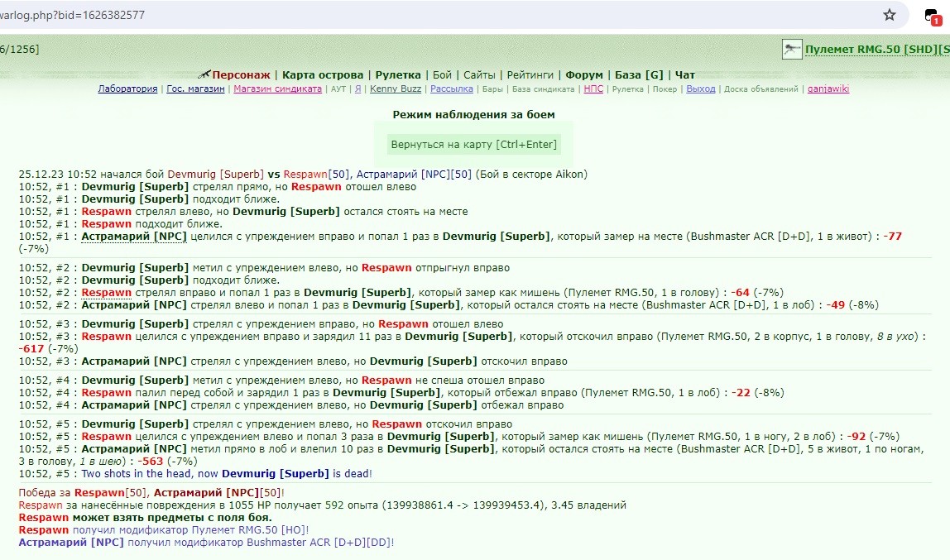This screenshot has height=560, width=950.
Task: Click the Я link in sub-menu
Action: (x=357, y=89)
